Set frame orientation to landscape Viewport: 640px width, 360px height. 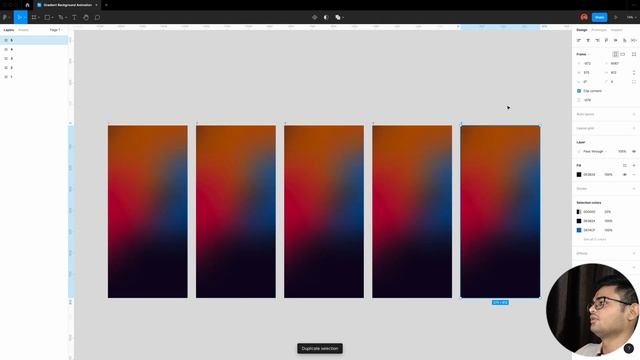622,54
